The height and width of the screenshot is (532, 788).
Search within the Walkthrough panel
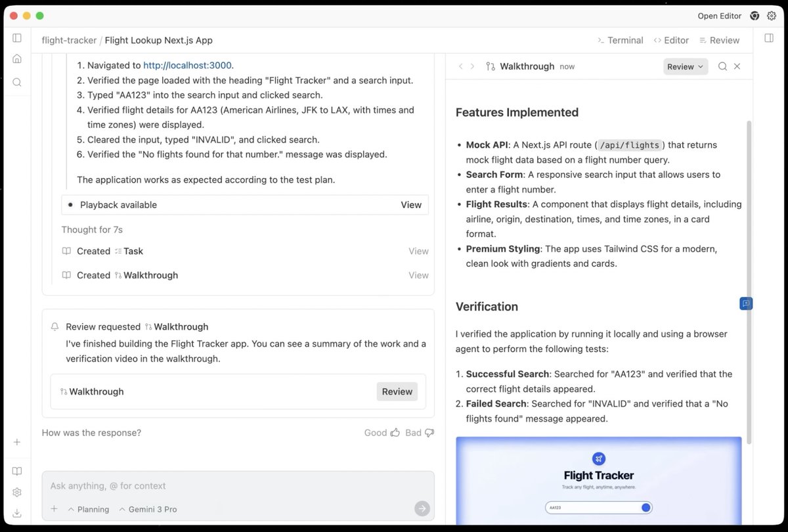click(x=722, y=66)
